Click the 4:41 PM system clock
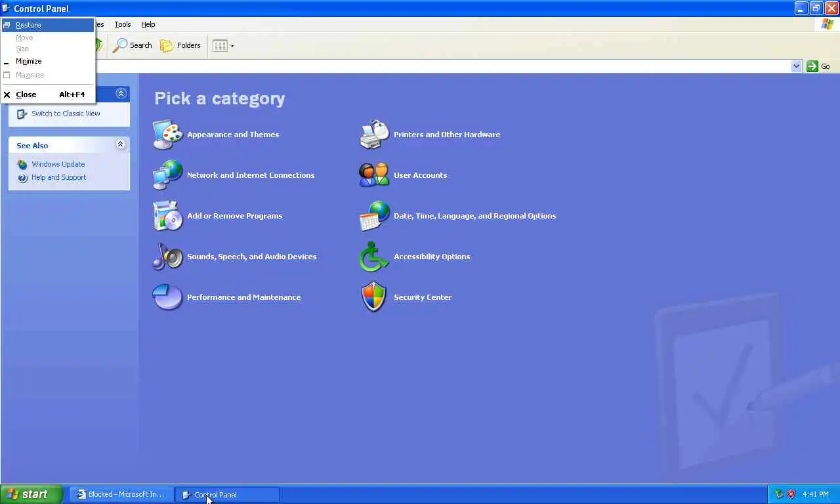 pos(816,494)
